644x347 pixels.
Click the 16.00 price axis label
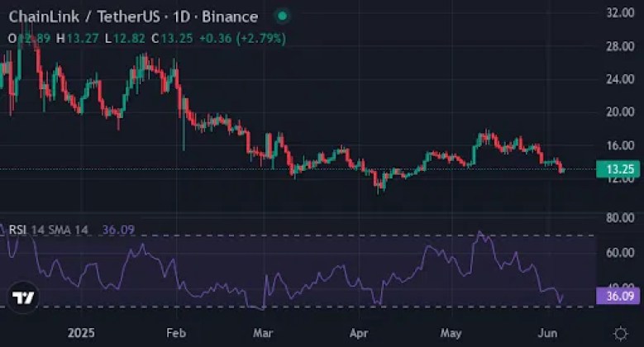point(618,145)
